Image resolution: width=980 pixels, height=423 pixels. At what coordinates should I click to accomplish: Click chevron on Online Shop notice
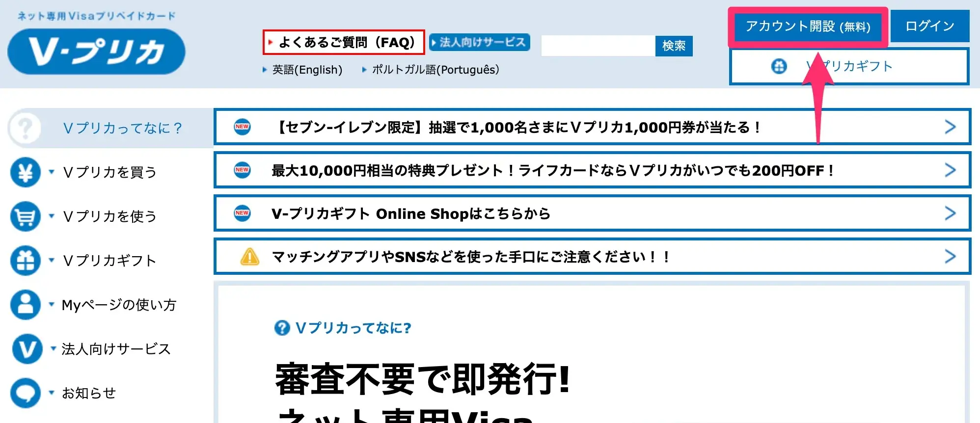[x=951, y=213]
